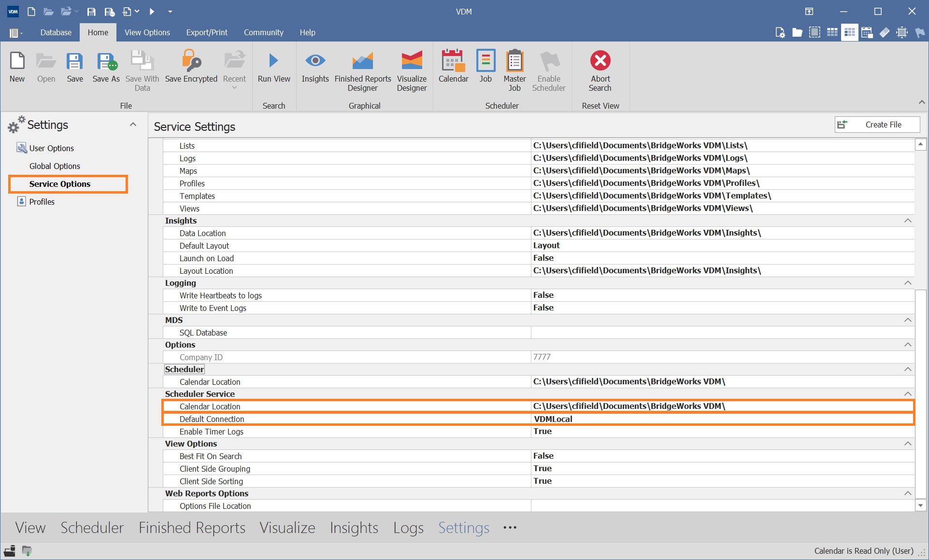Click the fit-to-screen icon in the tab bar

tap(901, 32)
